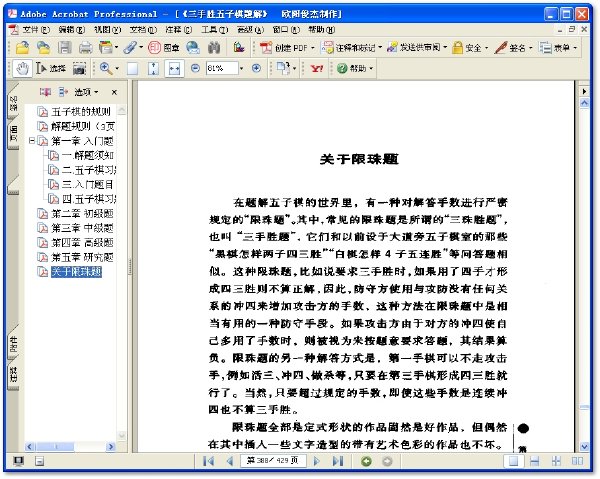Select bookmark 第三章 中级题
Screen dimensions: 600x479
(x=82, y=228)
